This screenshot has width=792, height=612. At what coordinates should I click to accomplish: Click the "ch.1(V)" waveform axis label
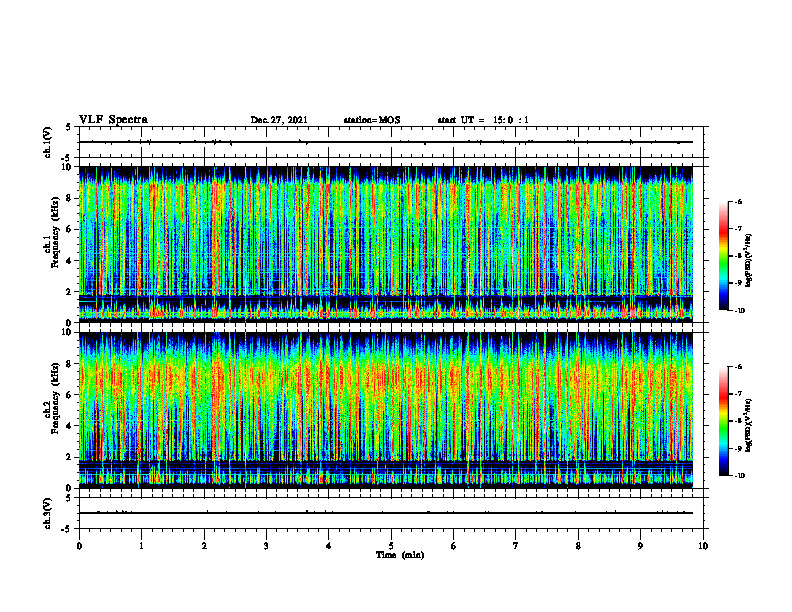[x=48, y=142]
